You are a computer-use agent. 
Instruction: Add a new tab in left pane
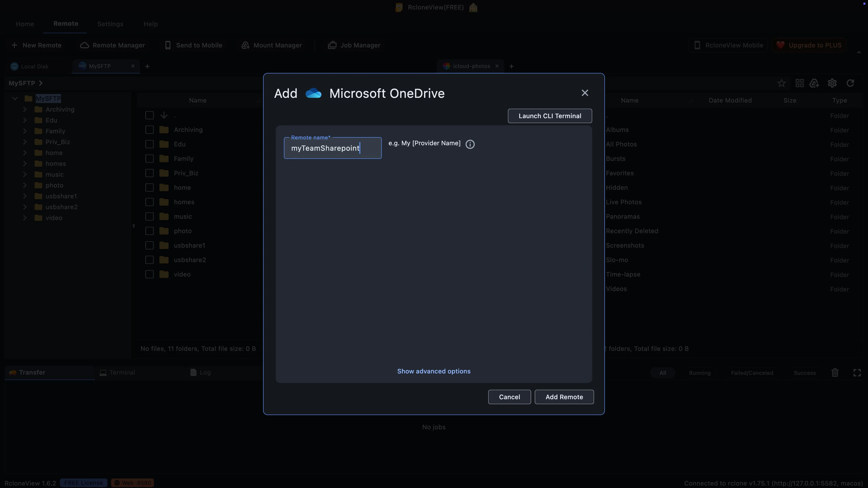[x=147, y=66]
